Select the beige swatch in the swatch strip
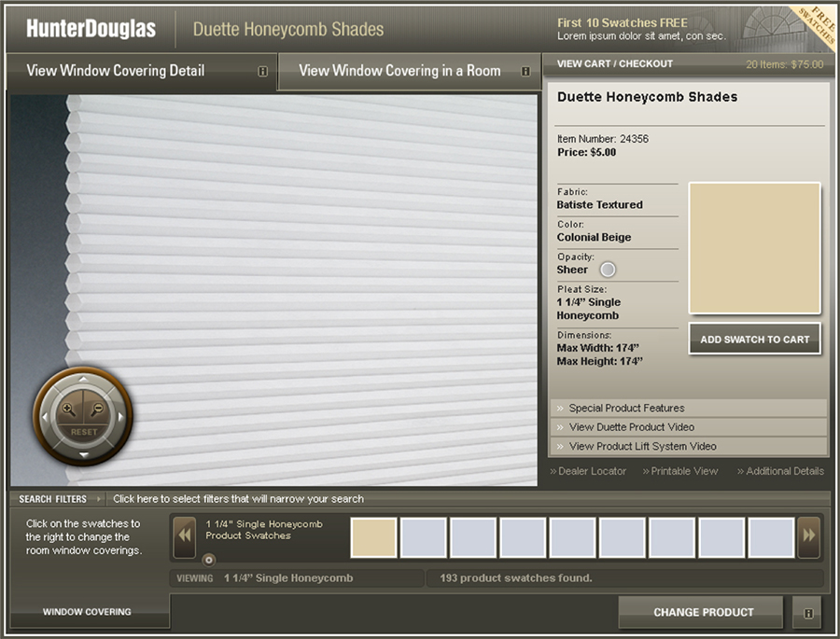 click(x=373, y=537)
